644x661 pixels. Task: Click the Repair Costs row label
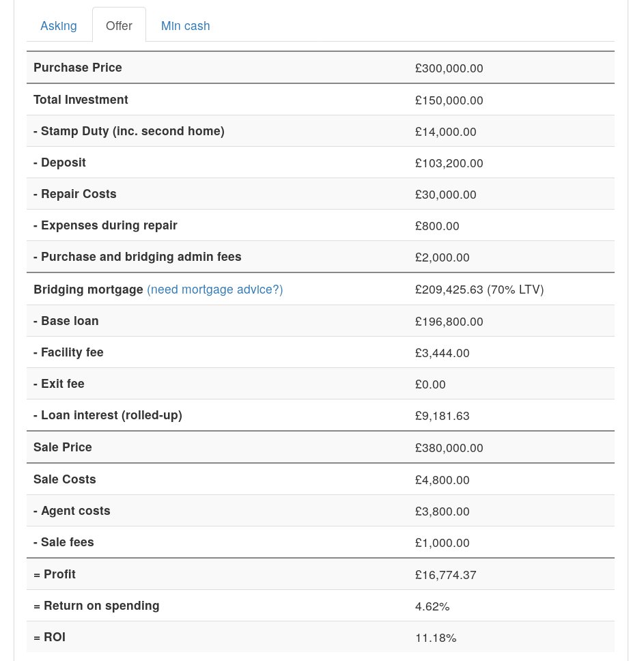(x=75, y=194)
